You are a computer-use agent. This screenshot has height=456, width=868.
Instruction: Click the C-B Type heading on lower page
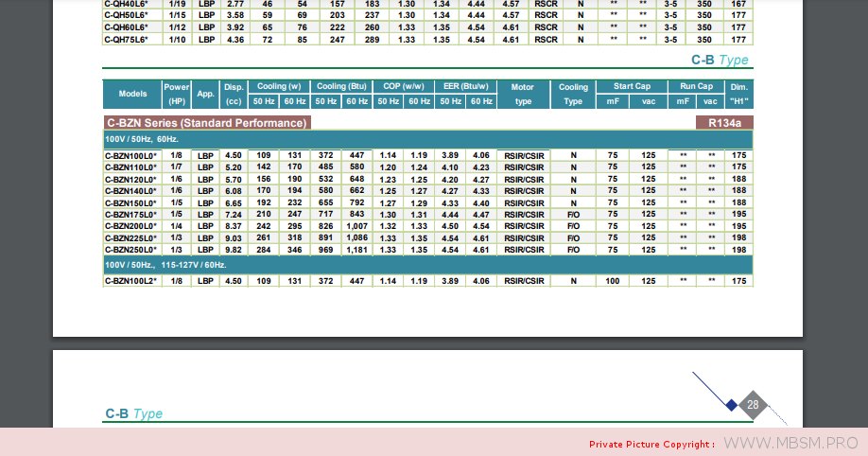coord(133,413)
